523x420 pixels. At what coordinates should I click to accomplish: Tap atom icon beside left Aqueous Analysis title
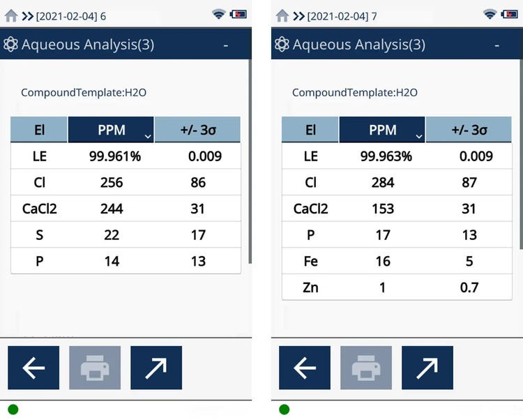(x=10, y=45)
